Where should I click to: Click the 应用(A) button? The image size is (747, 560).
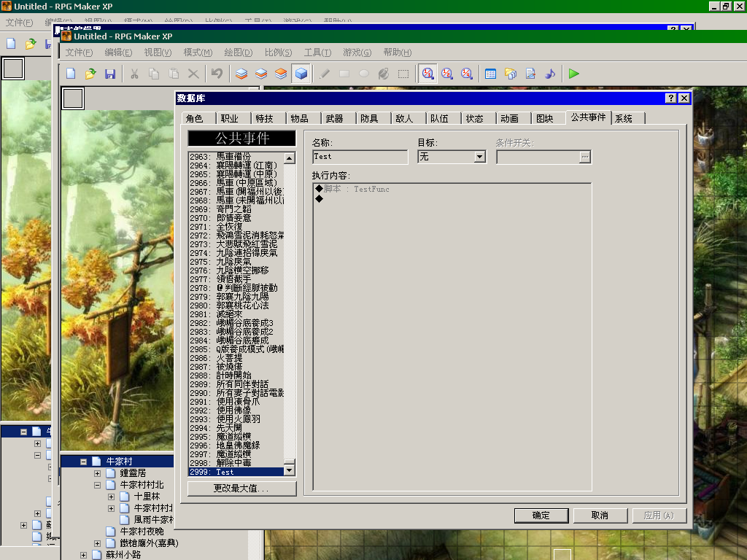click(659, 516)
